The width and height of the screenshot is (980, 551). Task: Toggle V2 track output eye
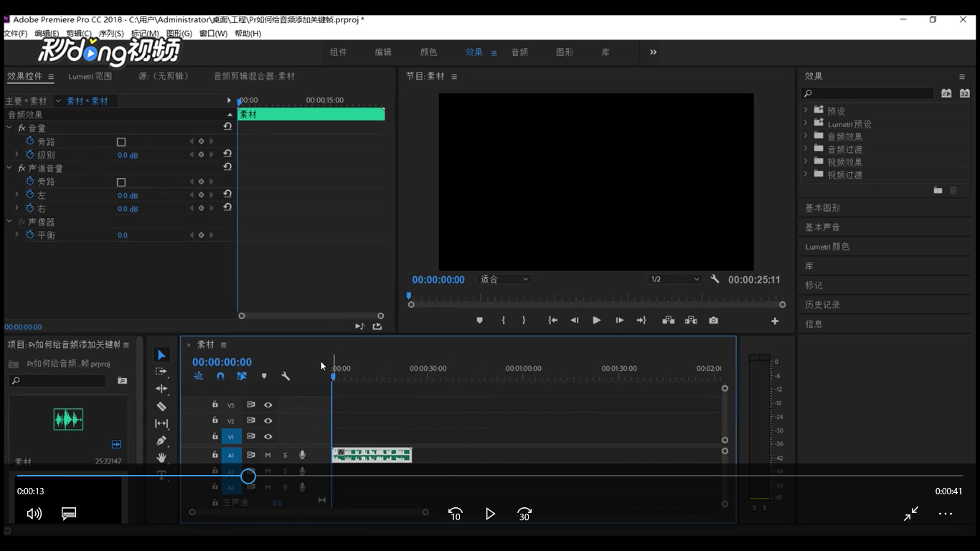[x=268, y=420]
